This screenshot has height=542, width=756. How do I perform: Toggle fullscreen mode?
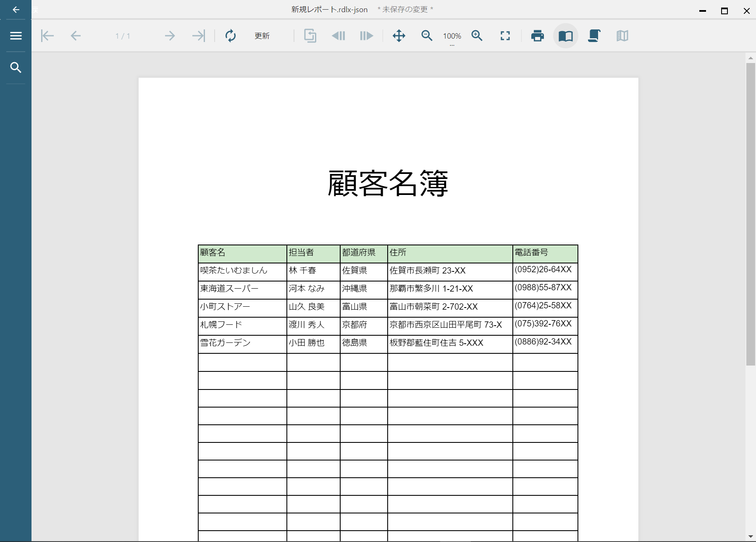click(x=505, y=36)
